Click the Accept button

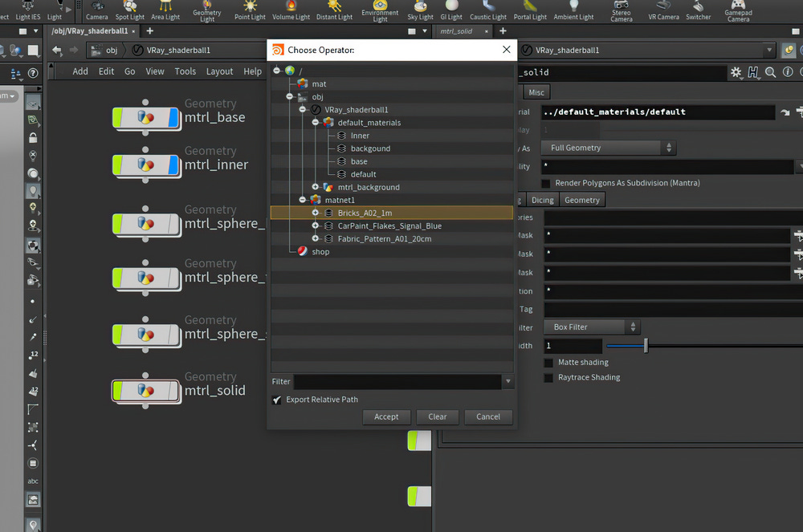tap(386, 417)
